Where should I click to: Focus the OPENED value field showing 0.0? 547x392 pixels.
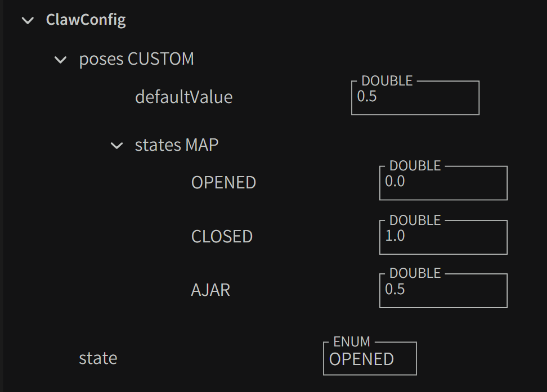(x=443, y=183)
